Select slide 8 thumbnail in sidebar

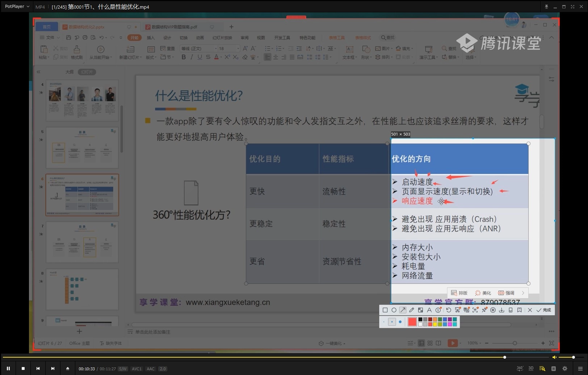pyautogui.click(x=82, y=289)
